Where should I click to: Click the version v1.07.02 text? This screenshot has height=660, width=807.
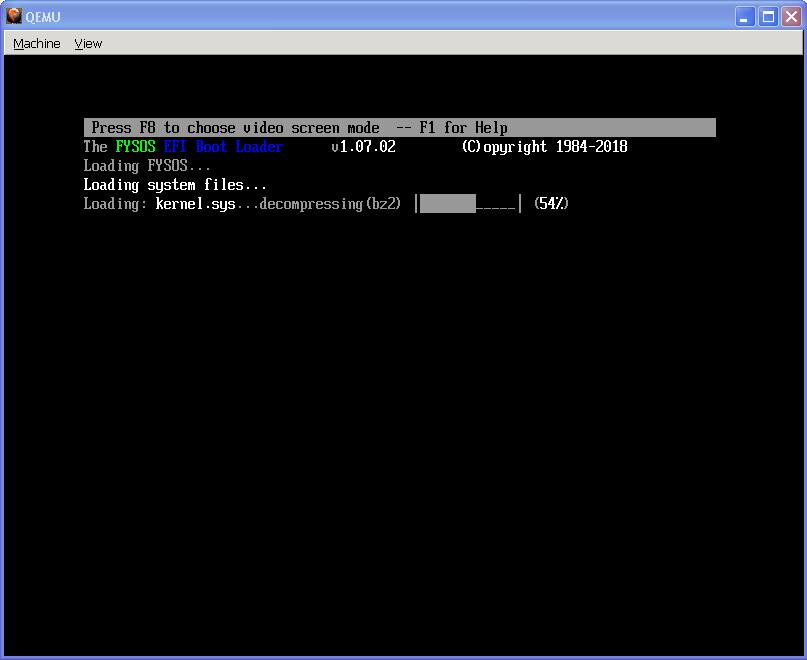[363, 147]
